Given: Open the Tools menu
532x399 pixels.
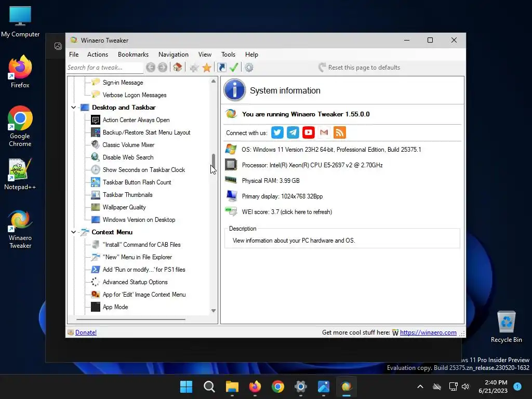Looking at the screenshot, I should pyautogui.click(x=228, y=55).
